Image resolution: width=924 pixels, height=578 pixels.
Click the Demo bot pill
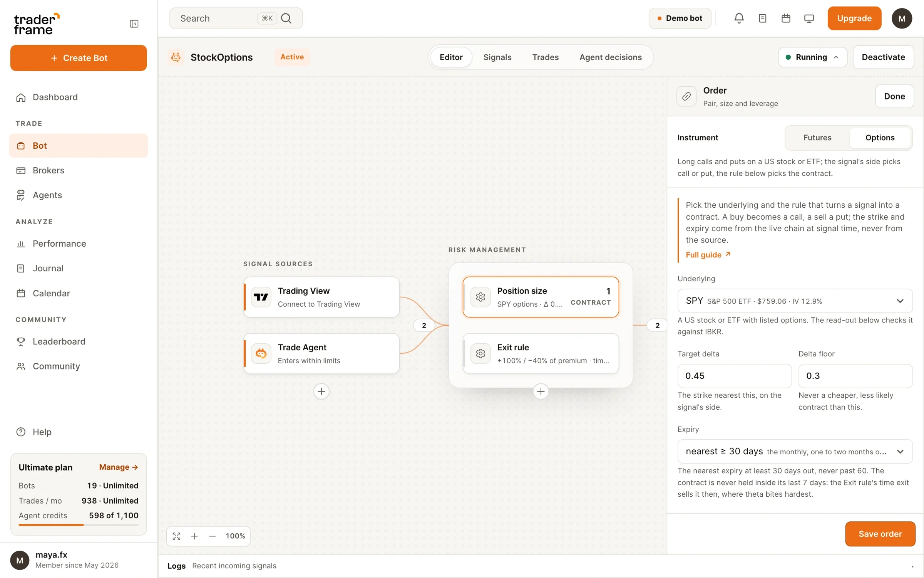coord(680,18)
